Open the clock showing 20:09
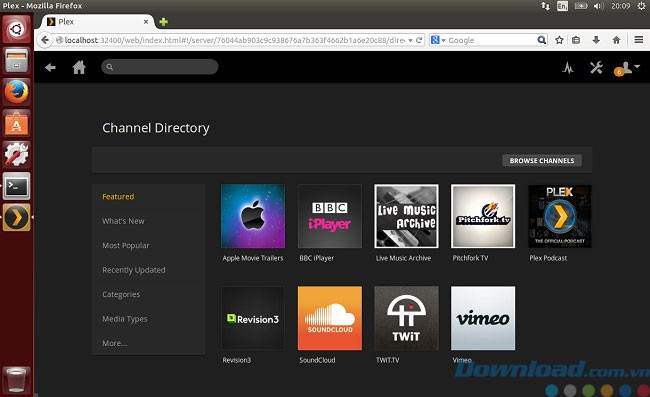The width and height of the screenshot is (650, 397). coord(621,6)
